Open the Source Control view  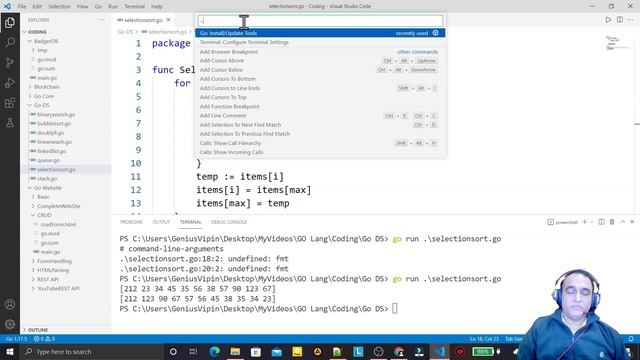pyautogui.click(x=10, y=62)
